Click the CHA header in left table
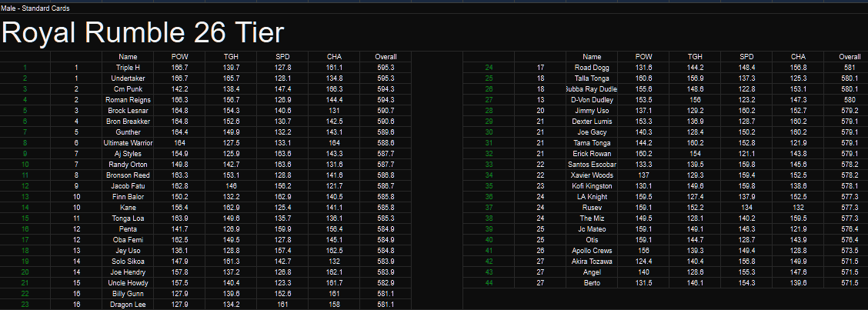868x310 pixels. point(334,57)
